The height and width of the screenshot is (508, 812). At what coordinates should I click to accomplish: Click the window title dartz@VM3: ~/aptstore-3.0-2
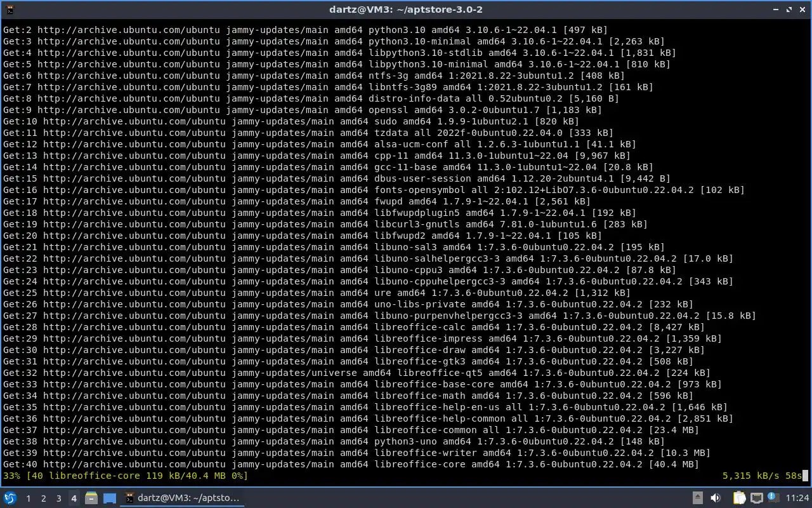(x=406, y=10)
